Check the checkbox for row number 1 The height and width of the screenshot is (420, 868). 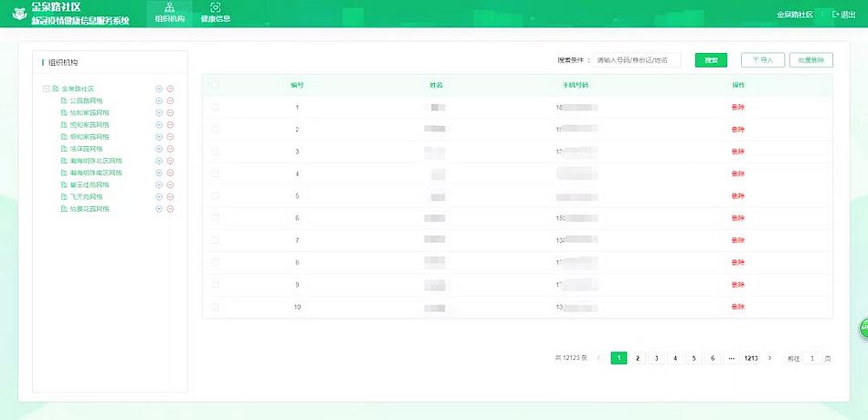coord(216,107)
